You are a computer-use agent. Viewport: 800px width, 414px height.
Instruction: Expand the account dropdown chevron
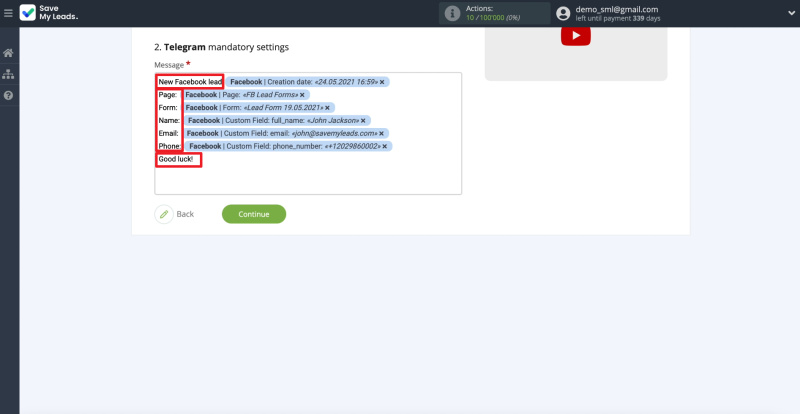coord(791,13)
